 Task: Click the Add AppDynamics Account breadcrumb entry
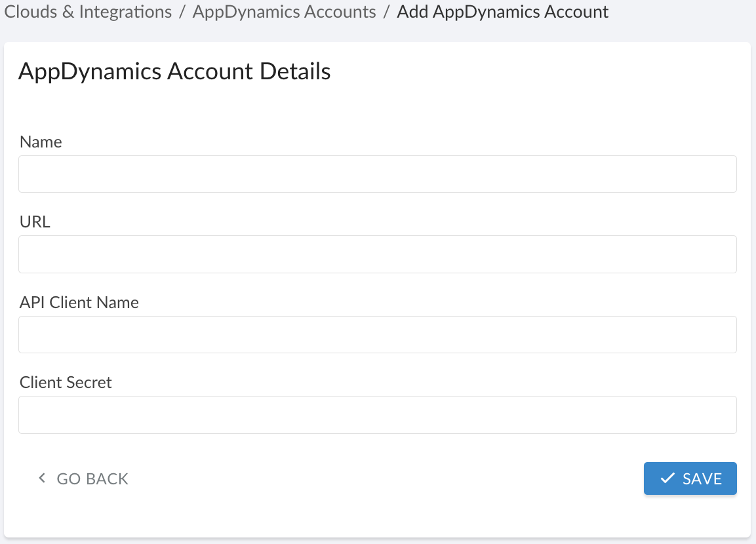[502, 11]
